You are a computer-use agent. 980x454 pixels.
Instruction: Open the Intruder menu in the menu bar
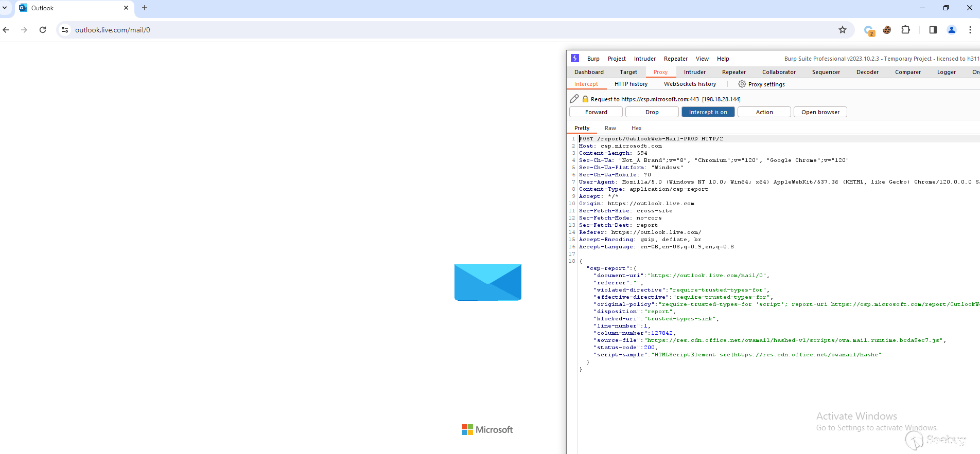pyautogui.click(x=645, y=59)
